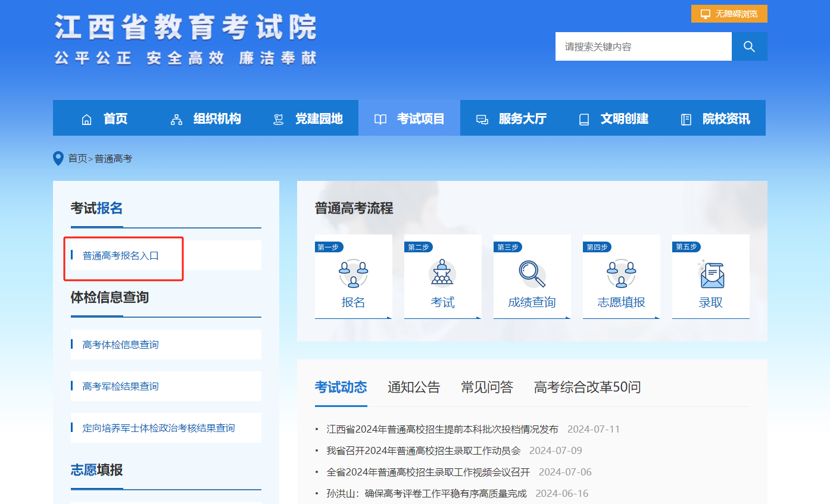Viewport: 830px width, 504px height.
Task: Click the magnifier search button
Action: click(x=749, y=46)
